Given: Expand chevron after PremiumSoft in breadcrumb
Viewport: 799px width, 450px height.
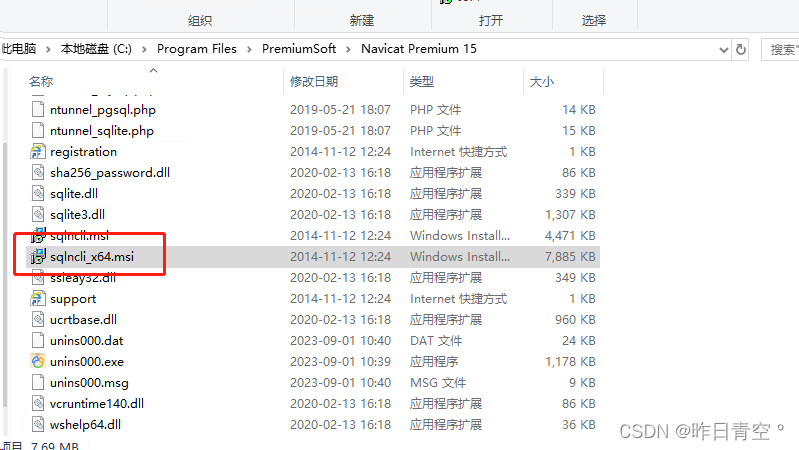Looking at the screenshot, I should (x=349, y=49).
